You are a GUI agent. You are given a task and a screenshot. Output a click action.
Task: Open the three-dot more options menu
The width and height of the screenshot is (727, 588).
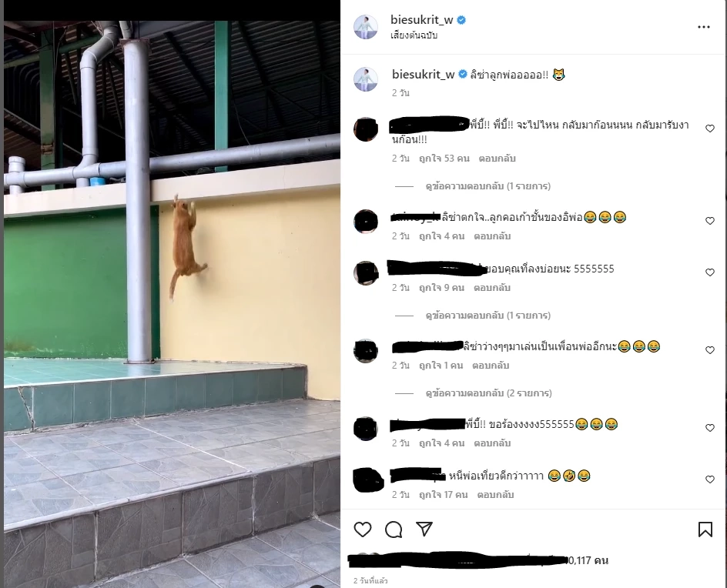pos(704,27)
